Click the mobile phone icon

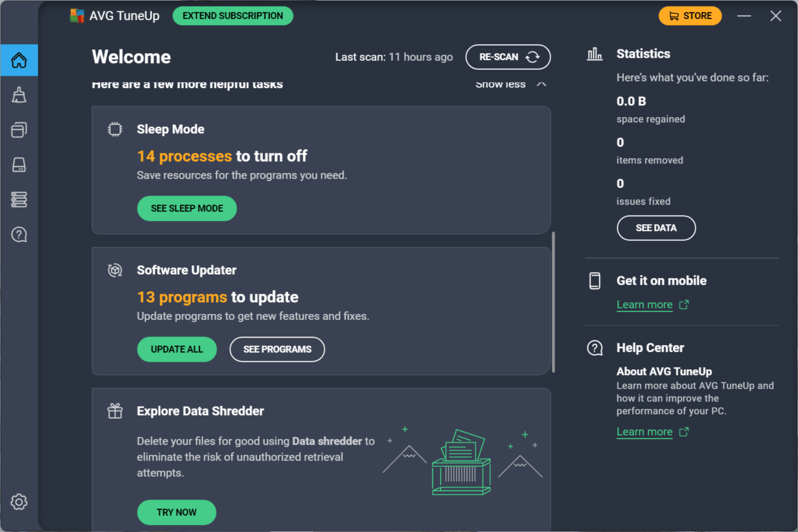coord(595,281)
